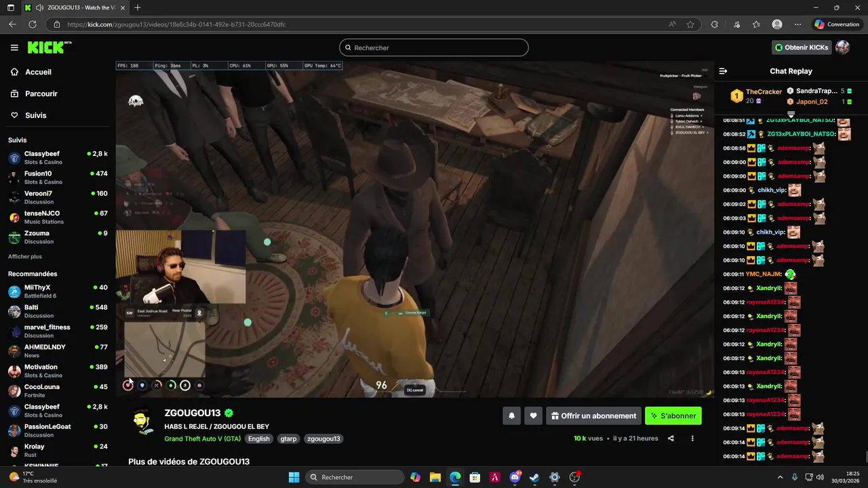868x488 pixels.
Task: Open tenseNJCO Music Stations channel
Action: coord(58,218)
